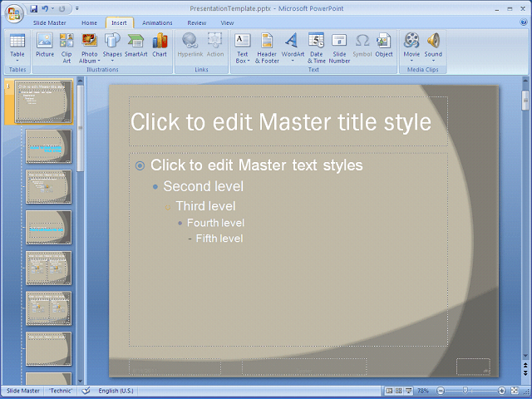The height and width of the screenshot is (399, 532).
Task: Select the second layout thumbnail with cyan title
Action: (48, 146)
